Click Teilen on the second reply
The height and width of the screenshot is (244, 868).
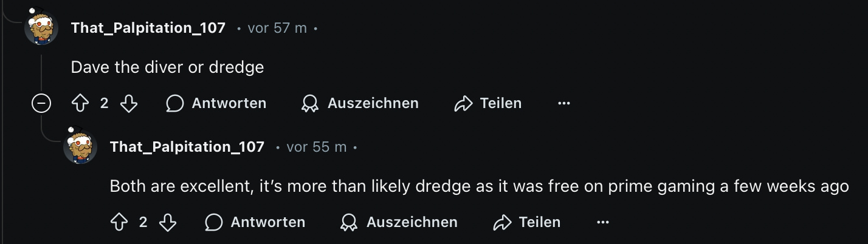click(527, 223)
